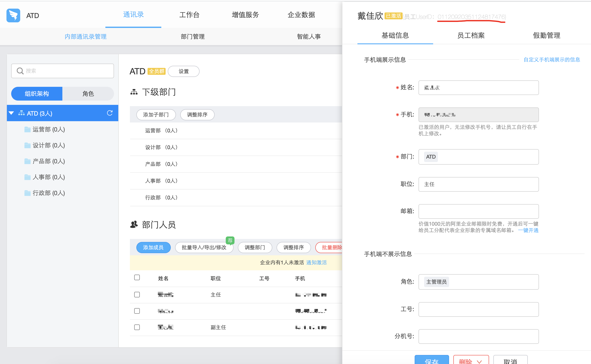
Task: Refresh the ATD organization tree
Action: tap(110, 113)
